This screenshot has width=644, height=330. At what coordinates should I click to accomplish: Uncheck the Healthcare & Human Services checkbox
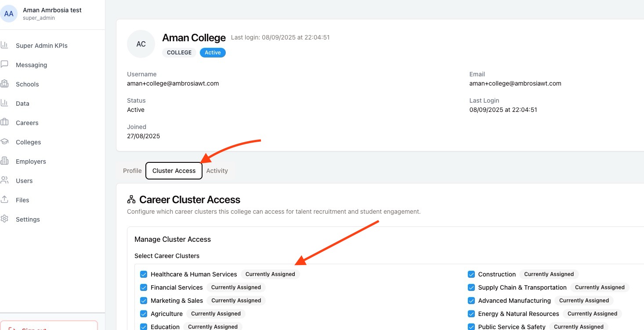144,274
